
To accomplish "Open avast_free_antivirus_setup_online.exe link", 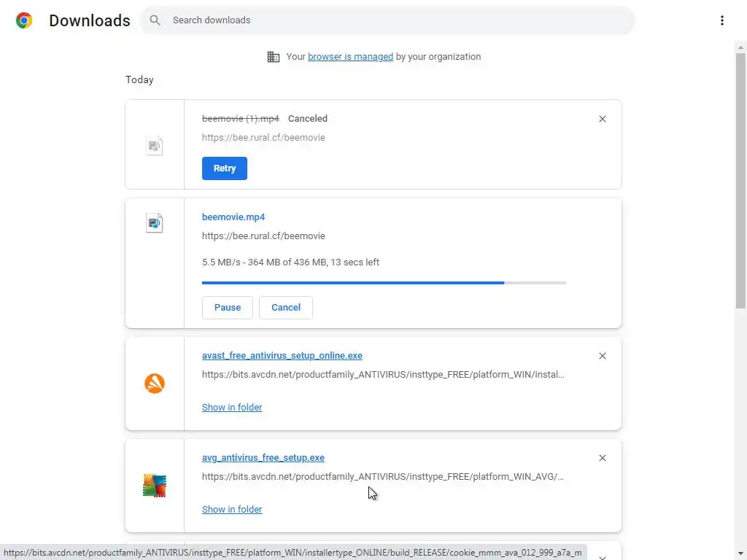I will click(282, 356).
